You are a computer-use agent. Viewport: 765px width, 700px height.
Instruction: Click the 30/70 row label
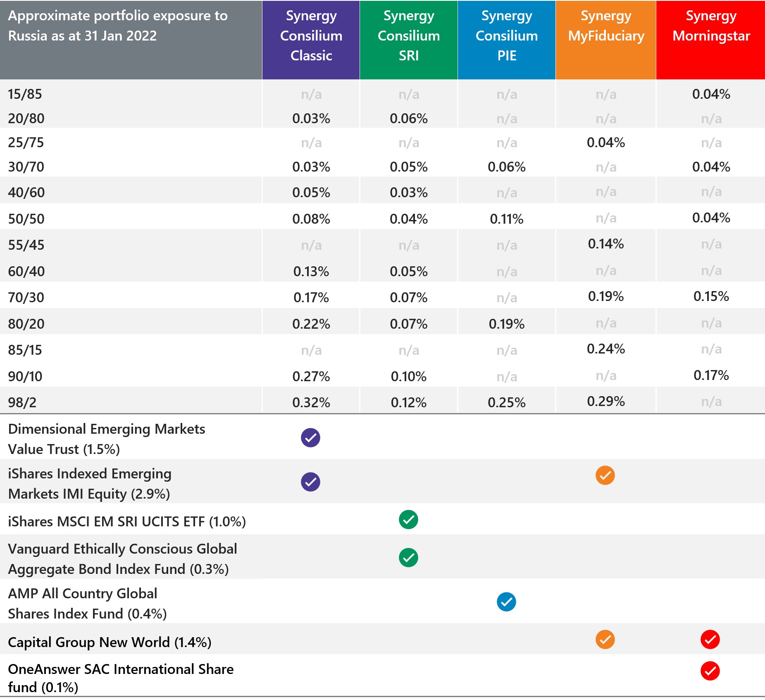(x=26, y=167)
